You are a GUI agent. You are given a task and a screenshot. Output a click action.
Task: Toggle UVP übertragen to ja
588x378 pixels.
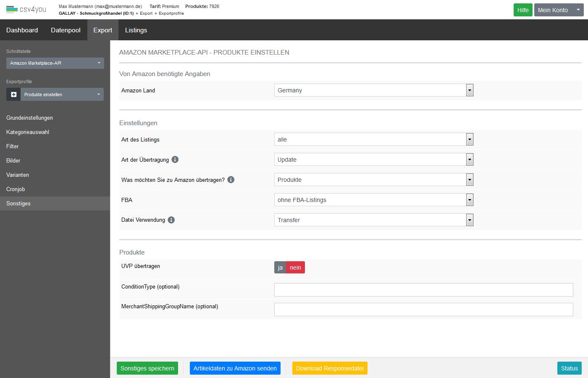point(280,268)
